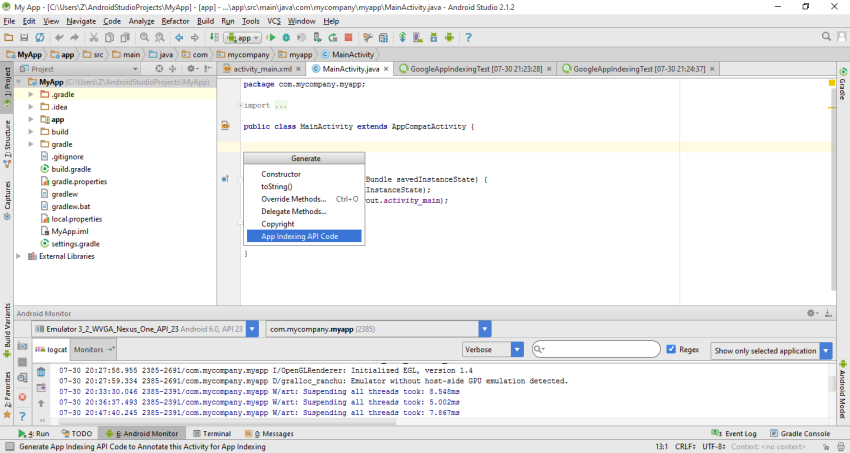Click the Android Monitor settings gear icon
The height and width of the screenshot is (453, 850).
[811, 313]
